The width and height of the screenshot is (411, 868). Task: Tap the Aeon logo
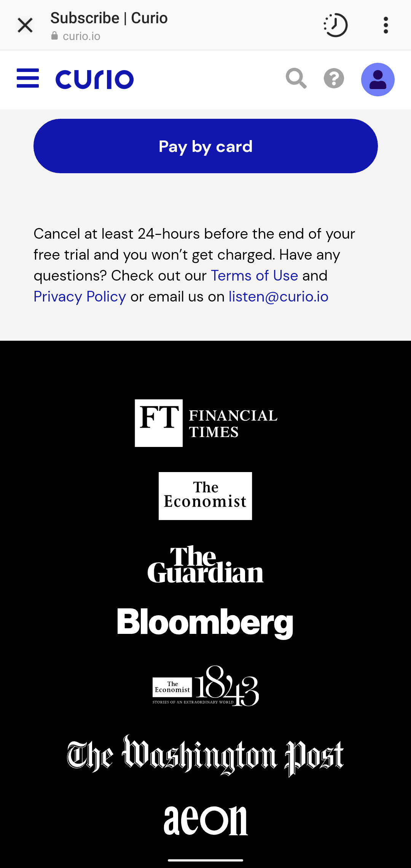pyautogui.click(x=205, y=820)
